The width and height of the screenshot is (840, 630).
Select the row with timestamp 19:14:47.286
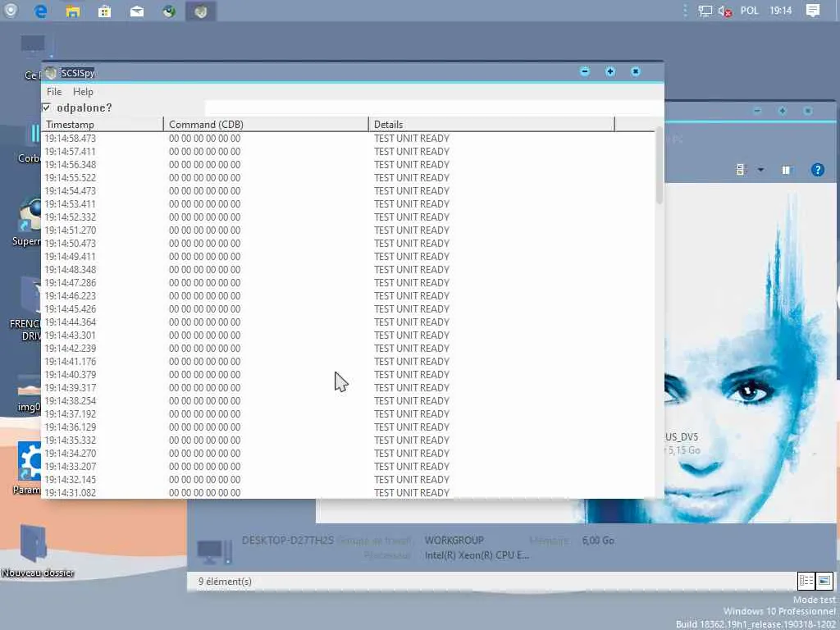(348, 283)
